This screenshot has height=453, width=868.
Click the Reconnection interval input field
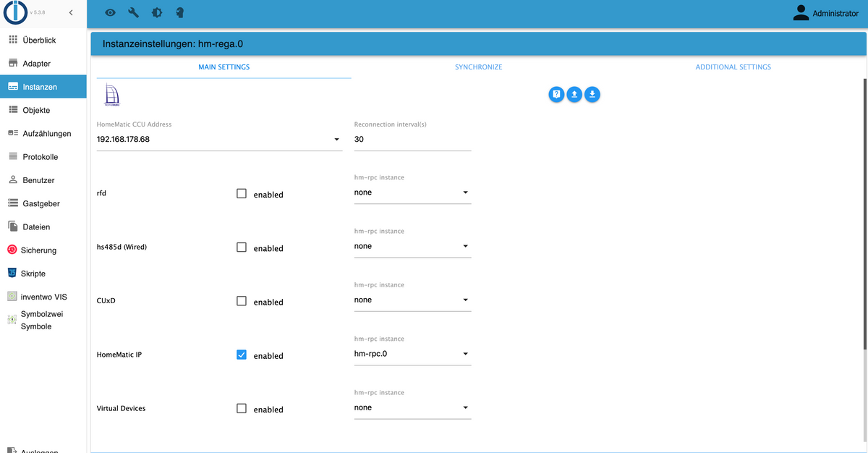(x=412, y=139)
